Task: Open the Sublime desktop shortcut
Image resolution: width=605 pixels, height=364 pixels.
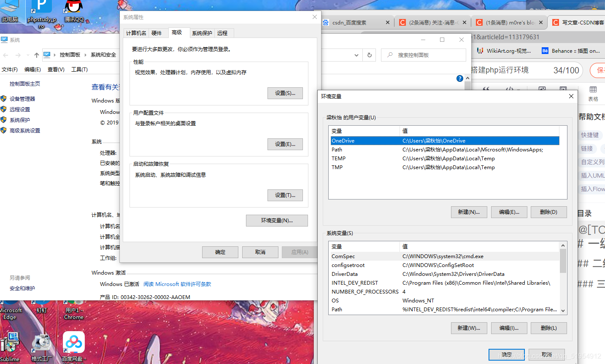Action: click(x=10, y=348)
